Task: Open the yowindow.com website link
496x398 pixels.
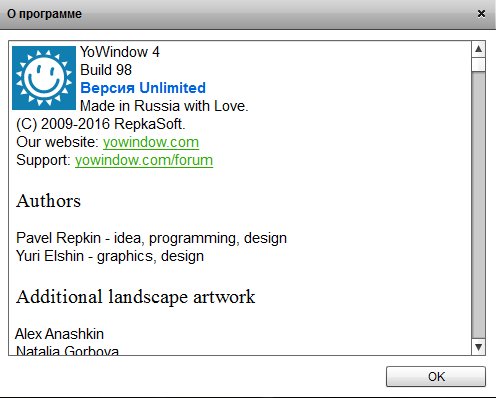Action: pos(151,142)
